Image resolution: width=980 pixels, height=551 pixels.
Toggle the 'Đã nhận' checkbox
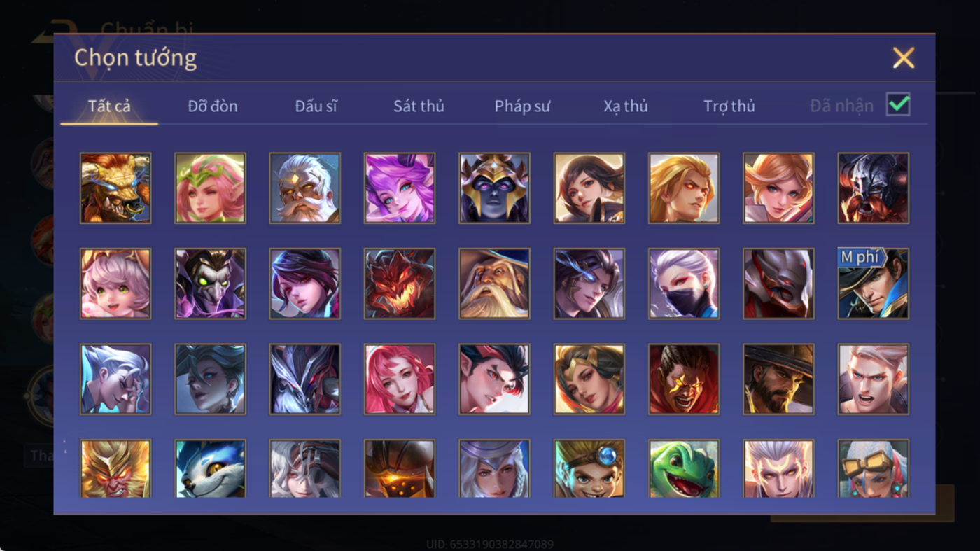pyautogui.click(x=898, y=105)
